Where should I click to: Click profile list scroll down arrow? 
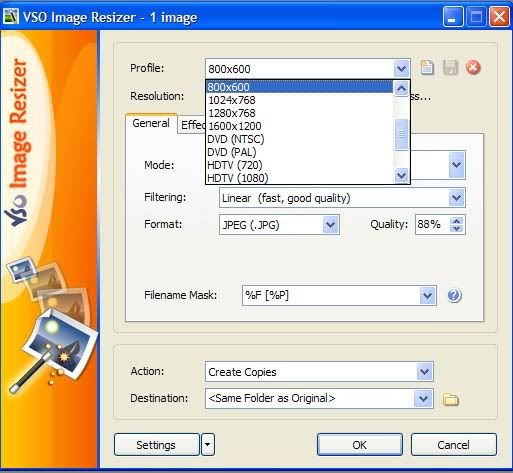(401, 175)
